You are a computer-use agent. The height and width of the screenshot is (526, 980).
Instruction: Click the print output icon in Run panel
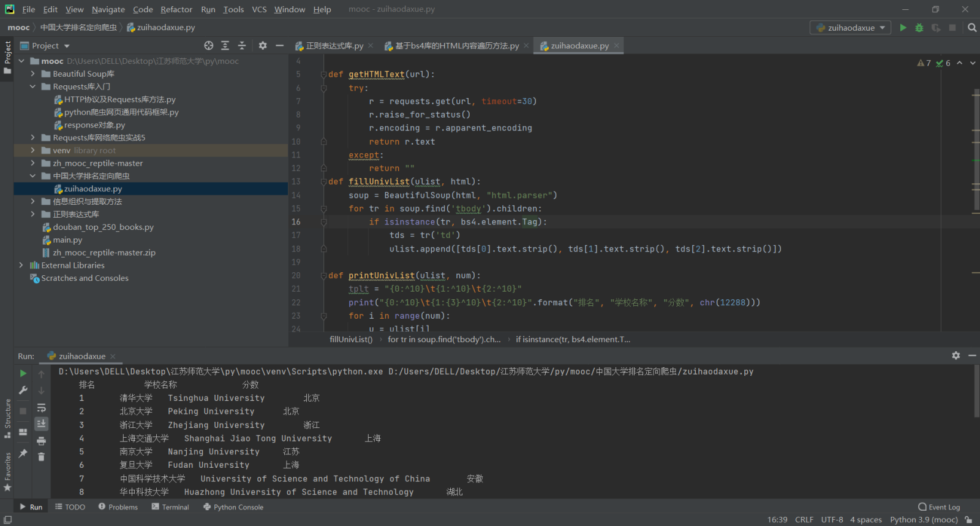pos(41,441)
